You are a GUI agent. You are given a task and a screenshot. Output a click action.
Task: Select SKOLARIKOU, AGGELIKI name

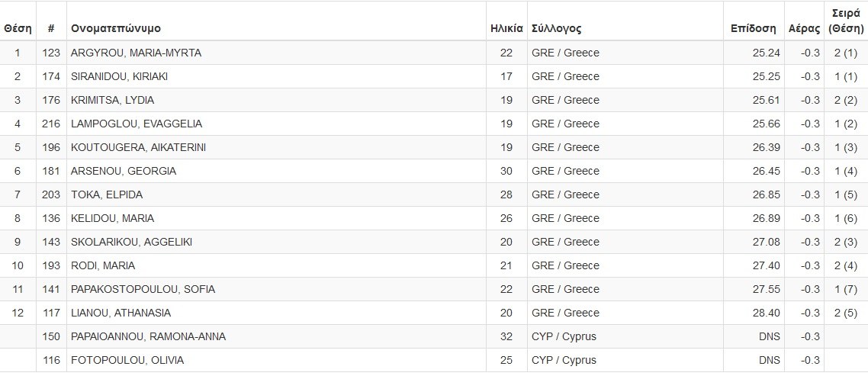tap(131, 242)
